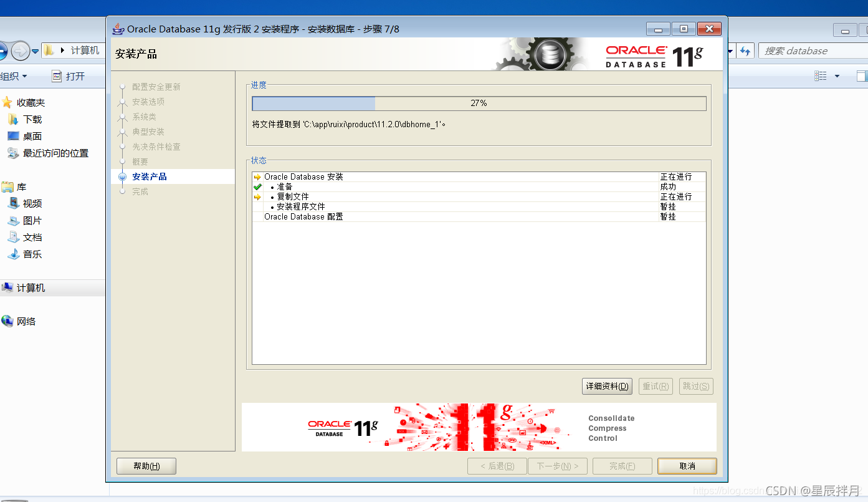This screenshot has height=502, width=868.
Task: Select the 概要 step
Action: coord(140,162)
